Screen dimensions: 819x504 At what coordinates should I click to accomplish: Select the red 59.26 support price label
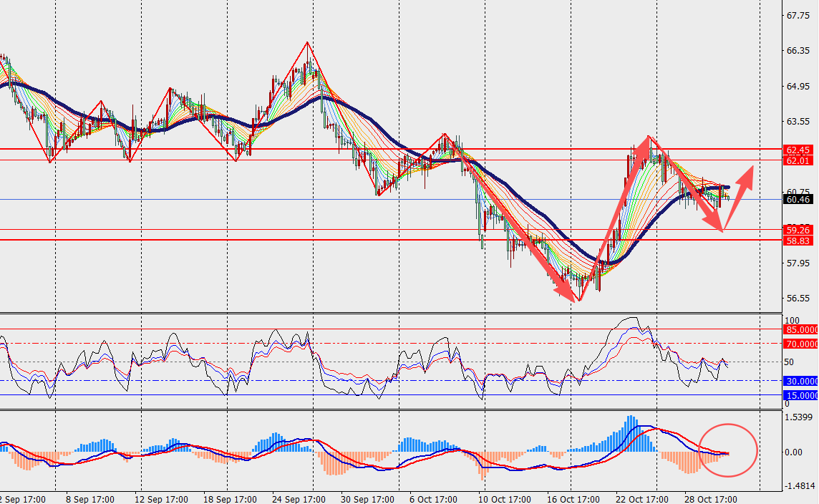[x=798, y=231]
